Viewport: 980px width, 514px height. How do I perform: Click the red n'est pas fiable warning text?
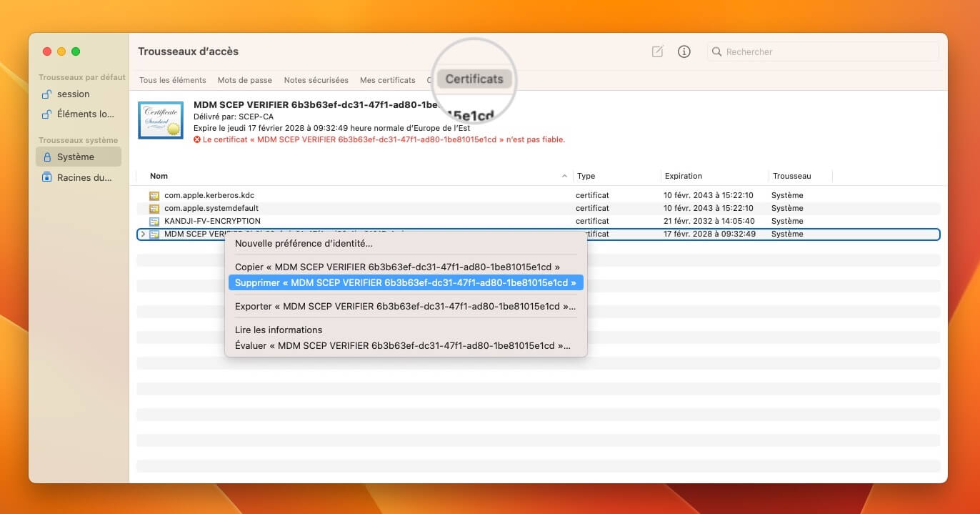(384, 139)
